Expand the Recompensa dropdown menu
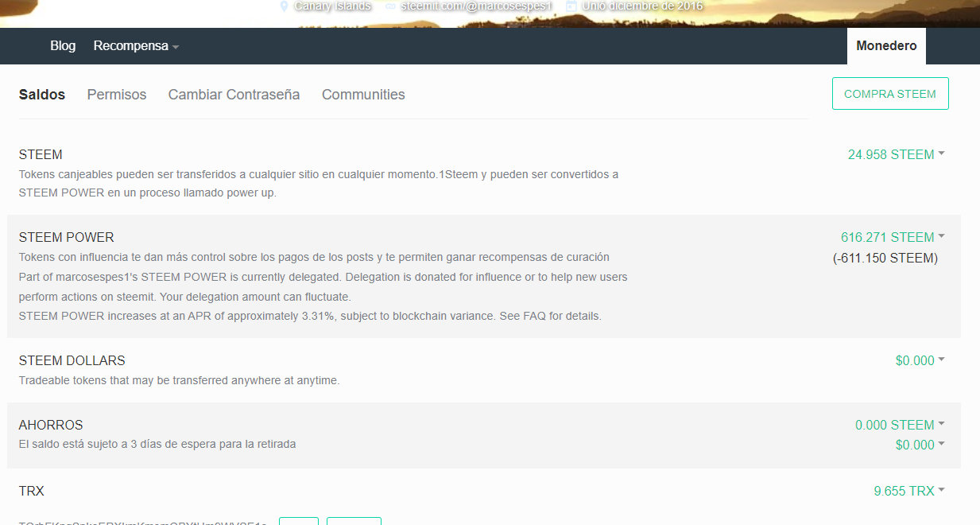 136,46
